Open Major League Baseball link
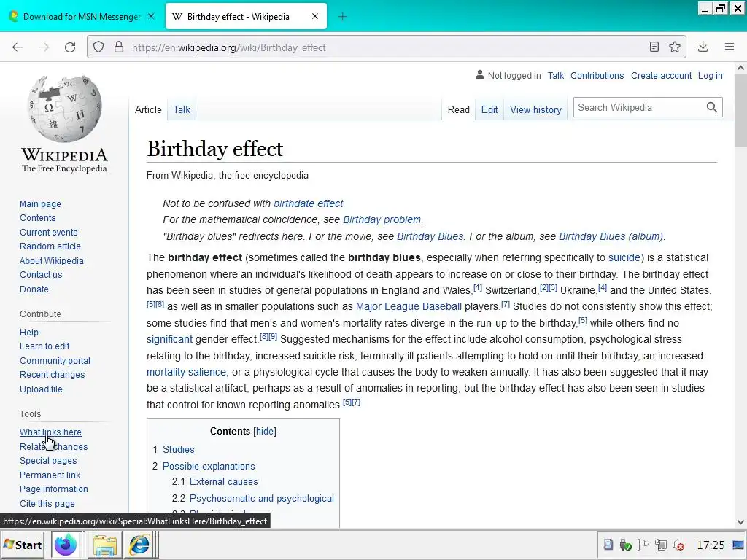 coord(409,307)
